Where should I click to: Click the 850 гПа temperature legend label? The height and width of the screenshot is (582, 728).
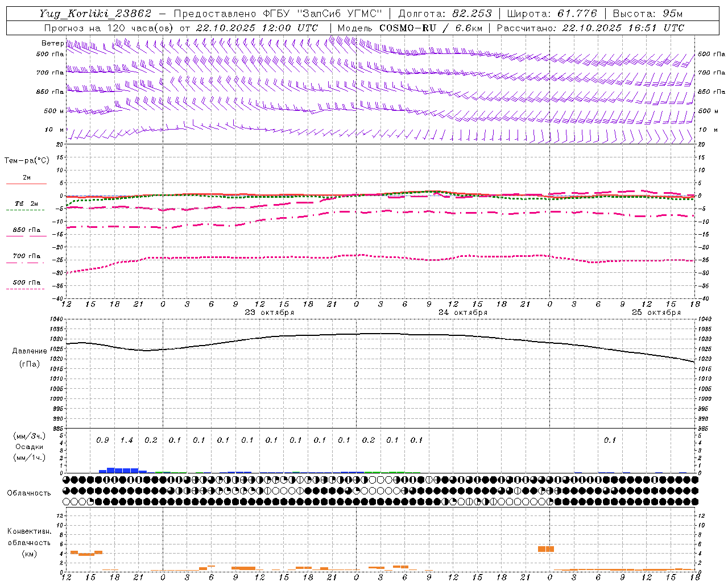point(27,230)
